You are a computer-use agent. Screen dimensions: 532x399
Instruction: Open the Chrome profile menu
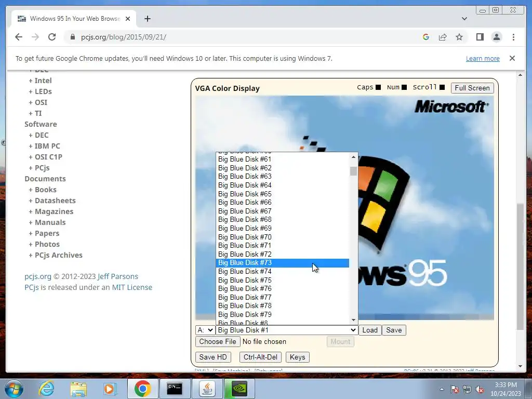click(x=496, y=37)
